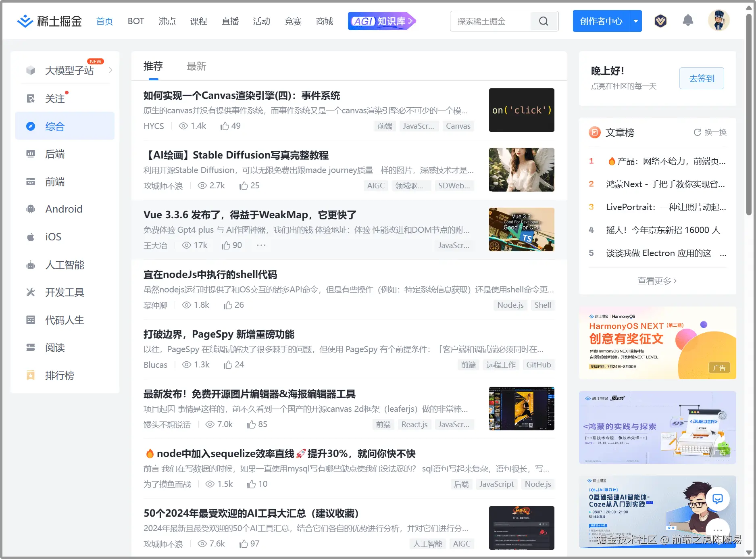Click the 稀土掘金 logo
Viewport: 756px width, 559px height.
tap(48, 21)
